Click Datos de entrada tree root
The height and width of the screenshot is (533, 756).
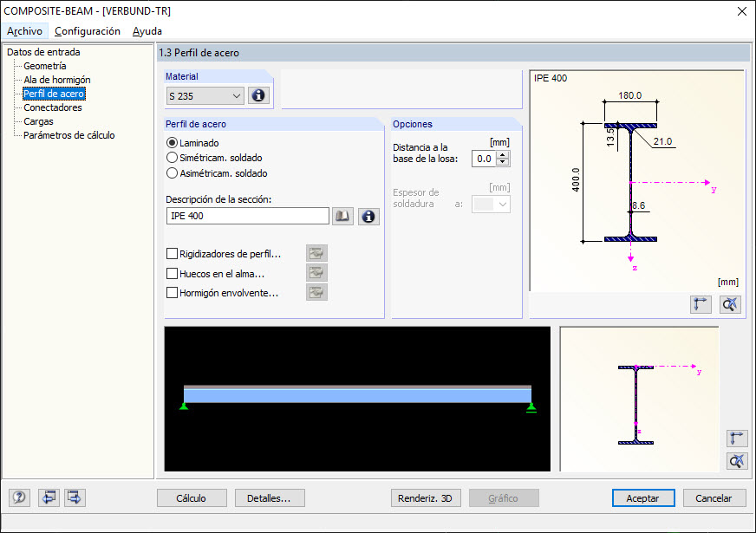43,52
